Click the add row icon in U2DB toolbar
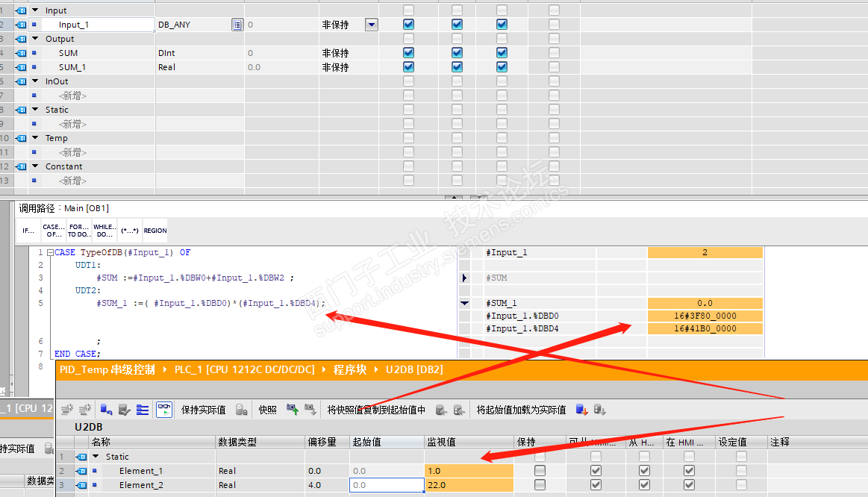 tap(85, 410)
